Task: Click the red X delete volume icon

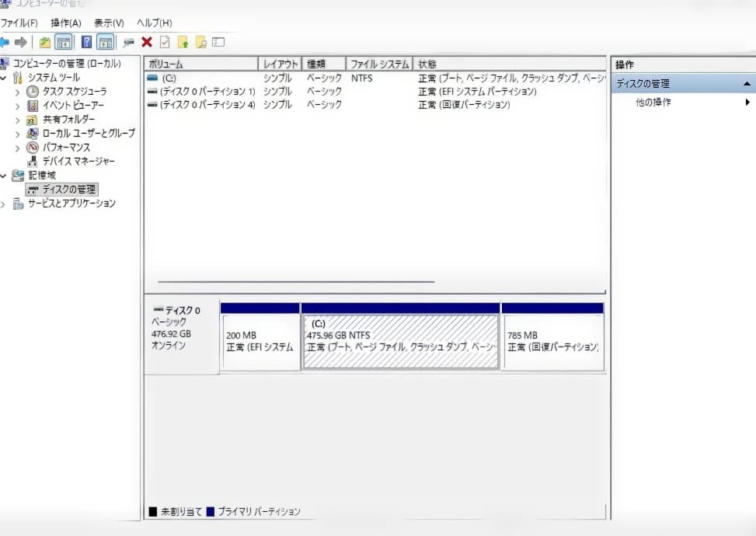Action: tap(146, 42)
